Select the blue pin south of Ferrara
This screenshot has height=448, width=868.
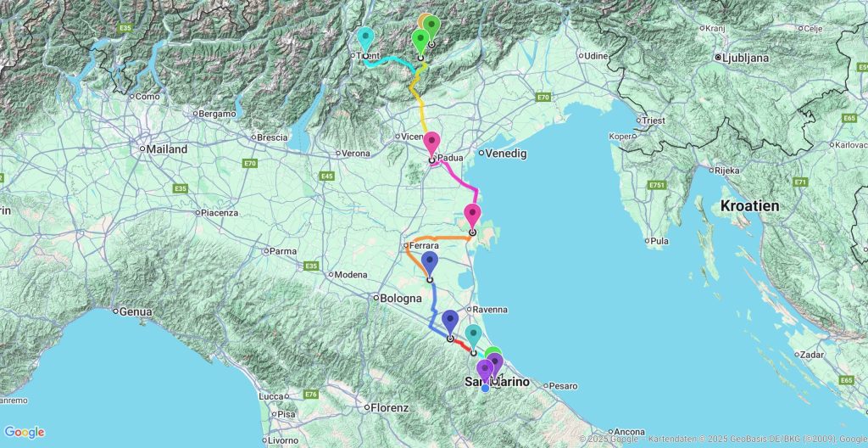430,263
